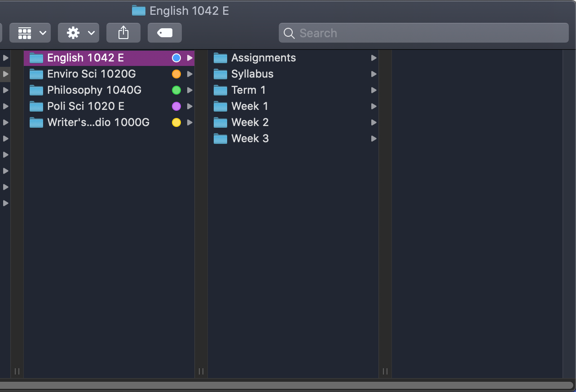Image resolution: width=576 pixels, height=392 pixels.
Task: Expand arrow beside Syllabus
Action: [374, 74]
